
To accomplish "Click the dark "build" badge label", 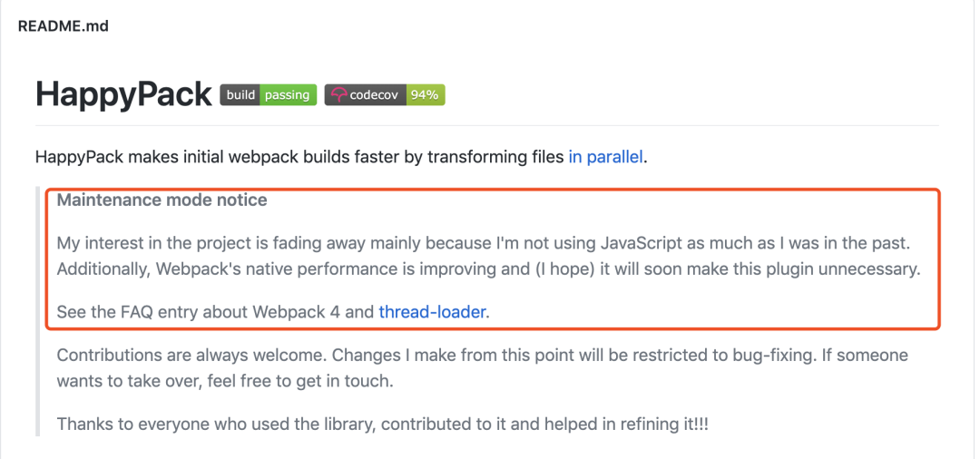I will pos(241,95).
